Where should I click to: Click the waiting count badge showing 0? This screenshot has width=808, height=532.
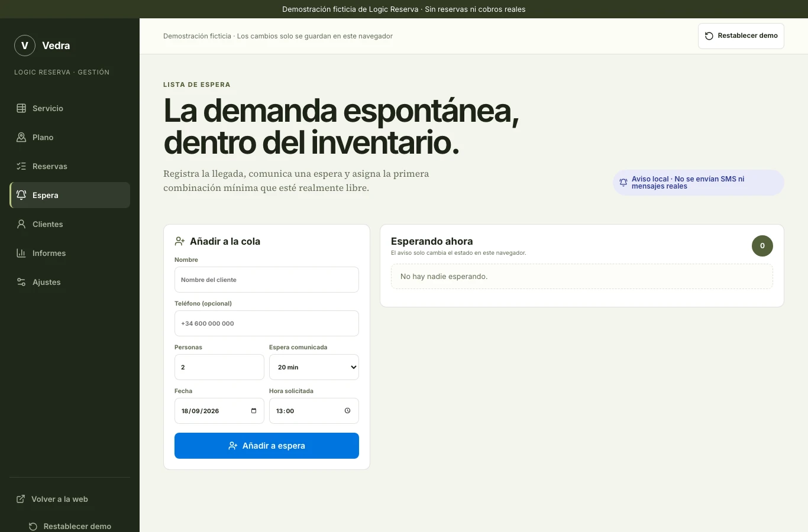coord(762,246)
